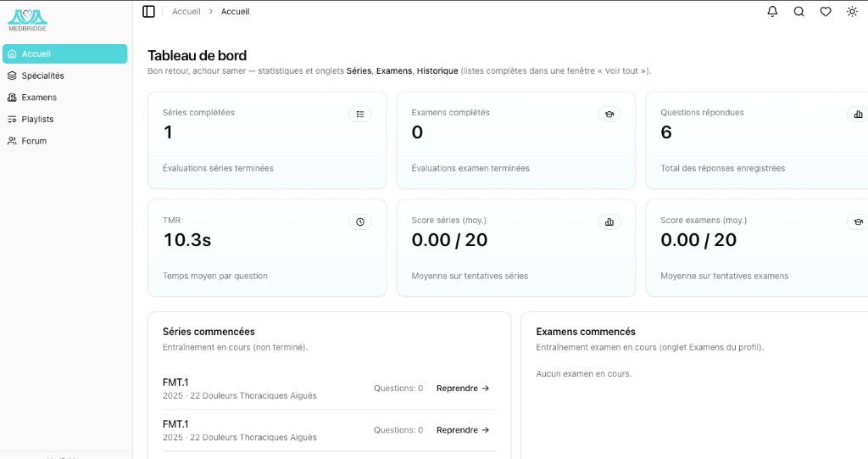This screenshot has width=868, height=459.
Task: Click the Forum users icon
Action: 12,141
